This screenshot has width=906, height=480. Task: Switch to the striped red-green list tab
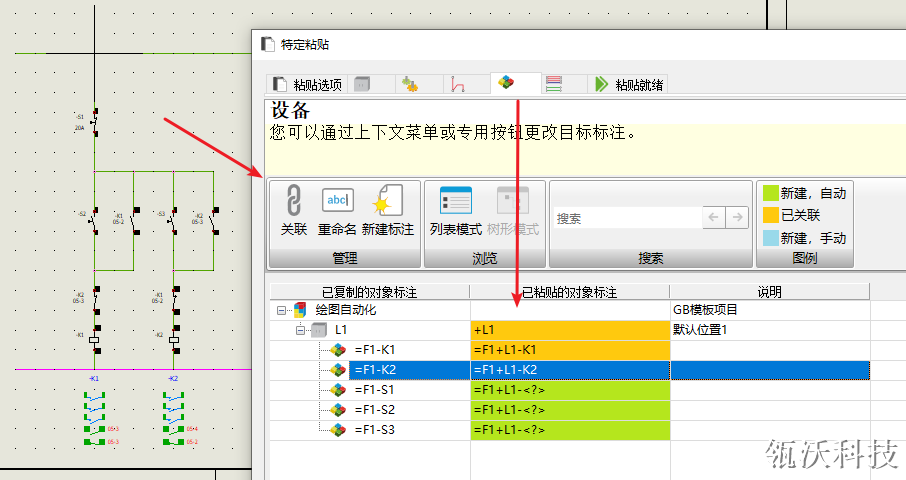553,85
